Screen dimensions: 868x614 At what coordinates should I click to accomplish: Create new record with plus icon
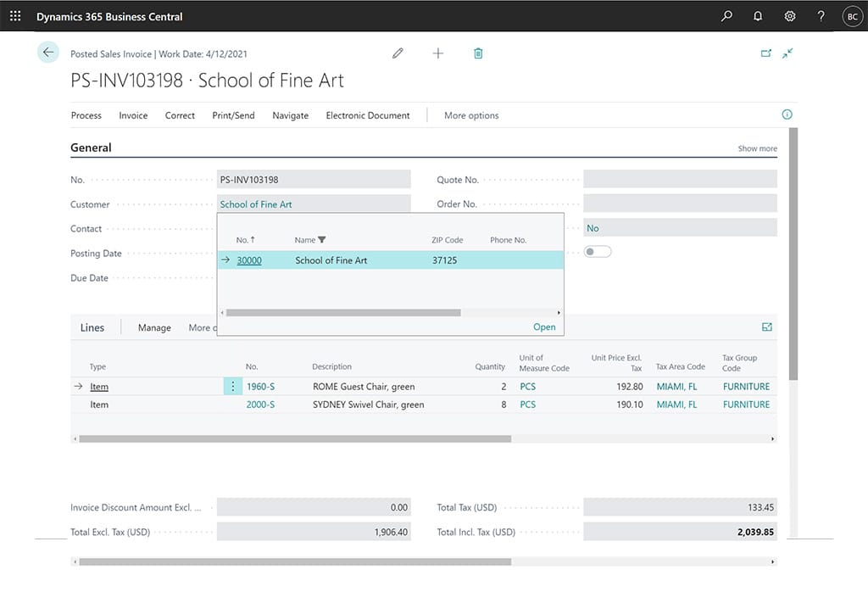(438, 53)
